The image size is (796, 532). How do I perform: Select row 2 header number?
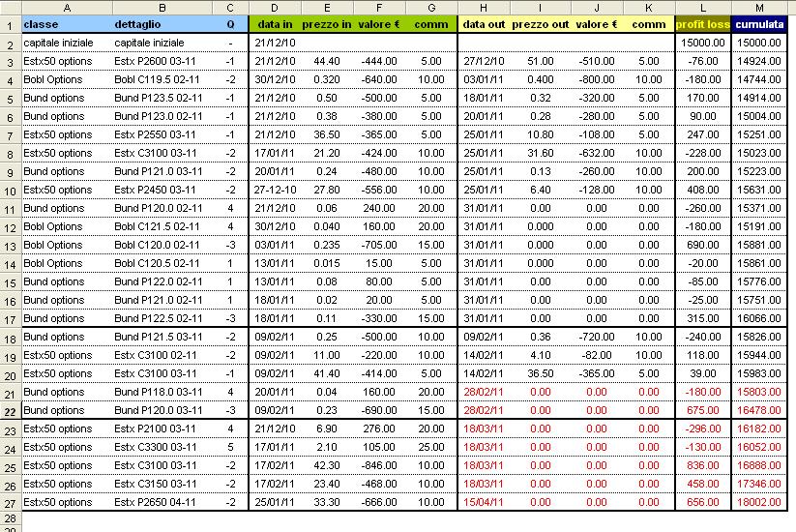click(10, 44)
